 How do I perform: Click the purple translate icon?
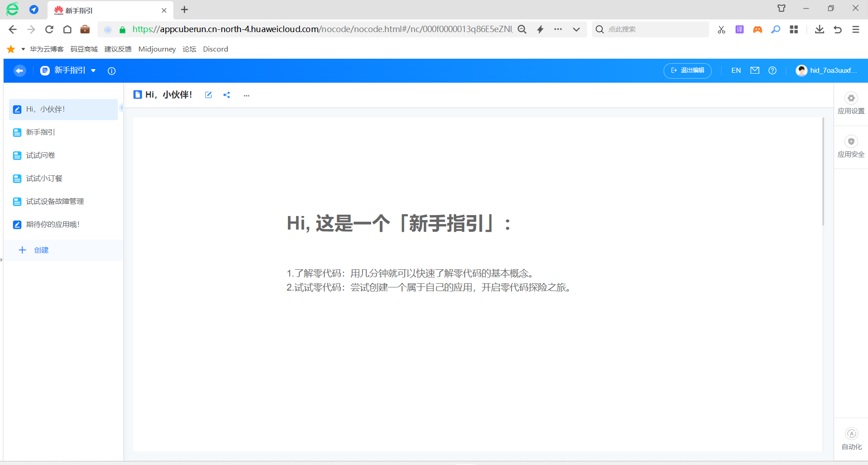pos(740,29)
